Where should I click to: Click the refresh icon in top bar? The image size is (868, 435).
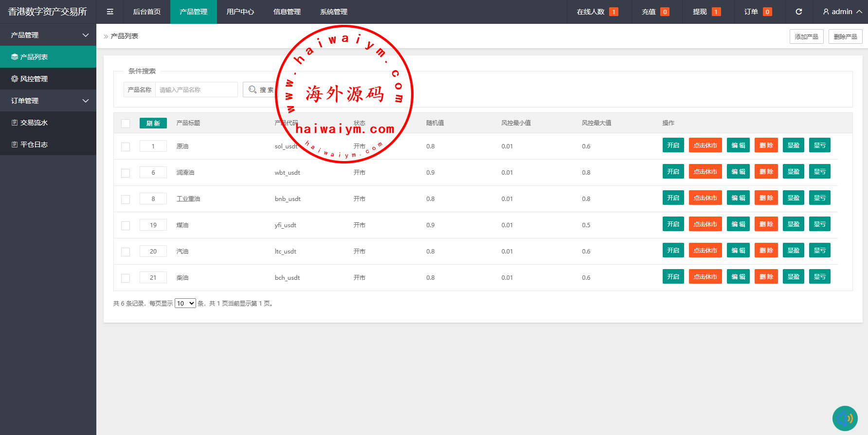(x=798, y=12)
